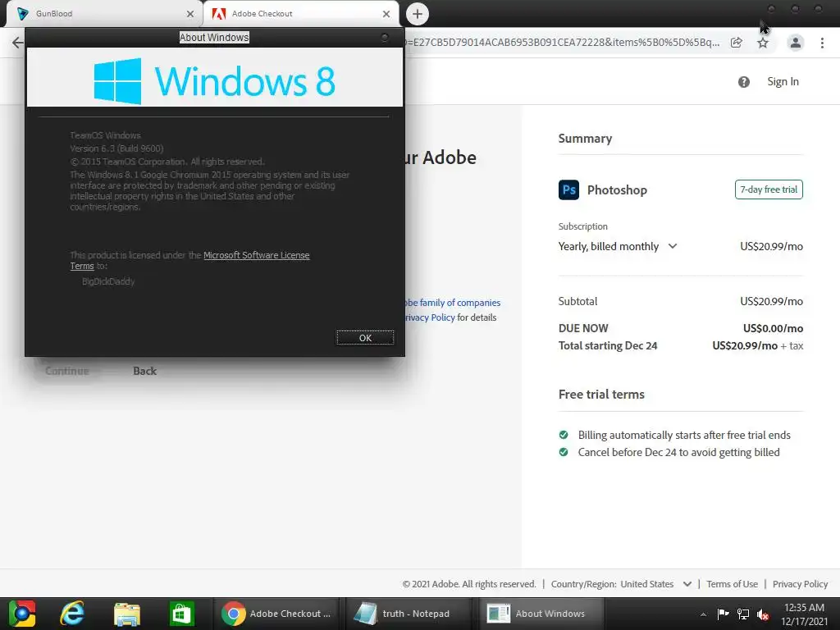Show hidden tray icons arrow

pos(703,614)
